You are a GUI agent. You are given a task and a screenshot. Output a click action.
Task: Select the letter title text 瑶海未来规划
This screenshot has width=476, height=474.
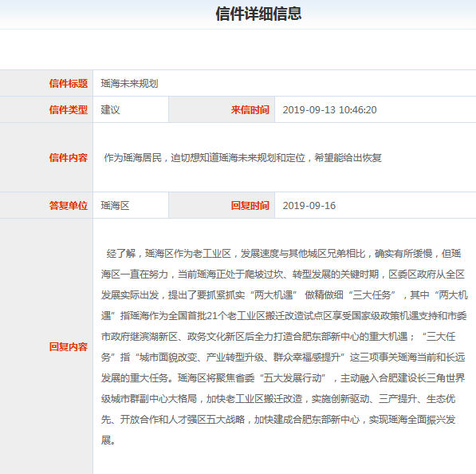pos(129,84)
